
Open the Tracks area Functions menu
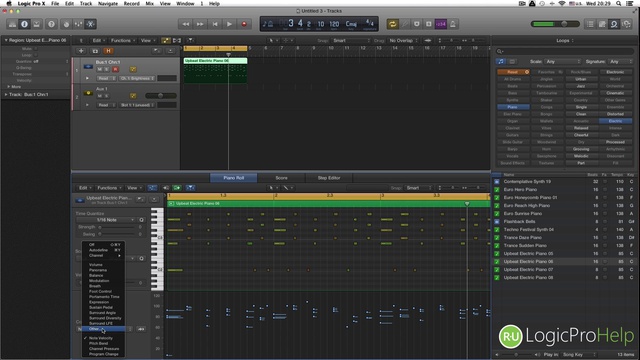click(122, 40)
